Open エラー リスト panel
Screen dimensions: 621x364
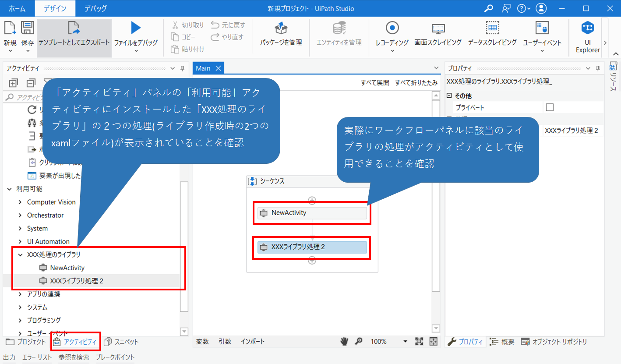(37, 357)
